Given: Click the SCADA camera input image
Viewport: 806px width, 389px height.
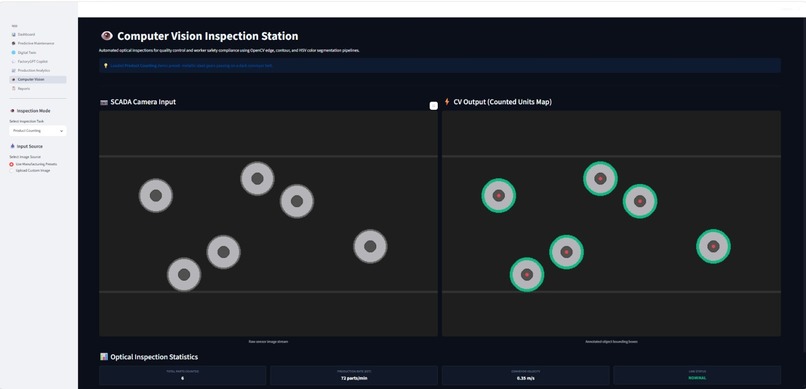Looking at the screenshot, I should [268, 224].
